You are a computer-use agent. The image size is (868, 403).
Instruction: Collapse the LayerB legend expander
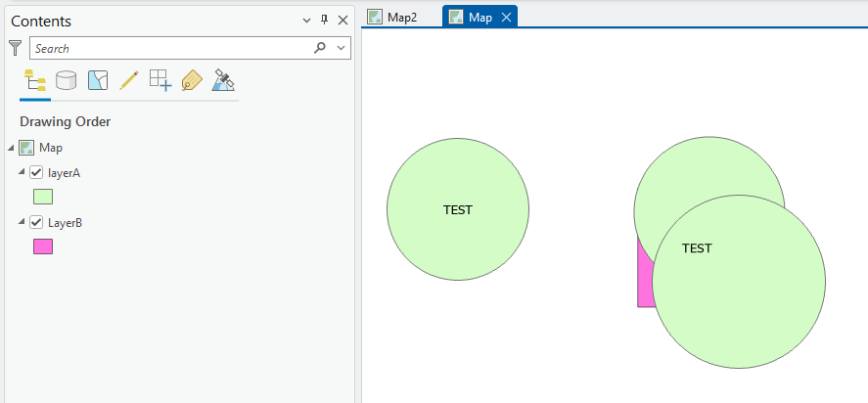pyautogui.click(x=23, y=223)
